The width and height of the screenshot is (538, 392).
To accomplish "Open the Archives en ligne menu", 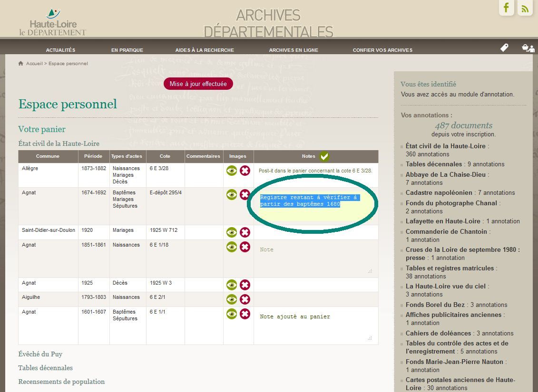I will tap(293, 50).
